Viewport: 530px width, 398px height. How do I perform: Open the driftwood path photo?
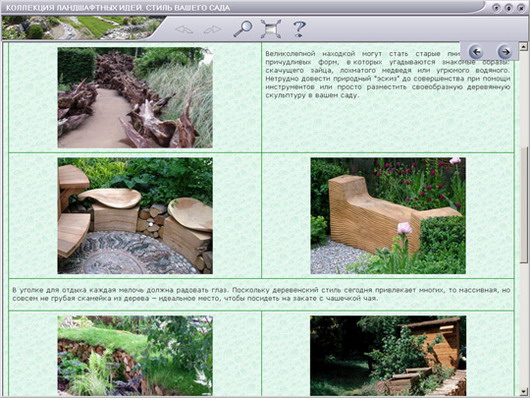point(135,98)
